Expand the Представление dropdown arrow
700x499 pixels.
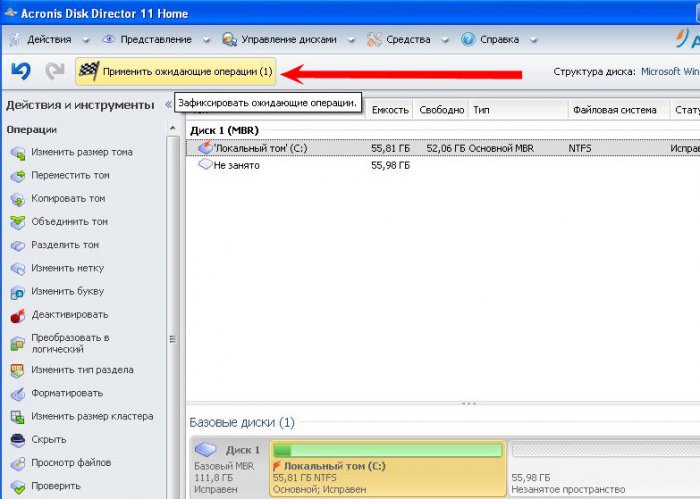pos(204,40)
